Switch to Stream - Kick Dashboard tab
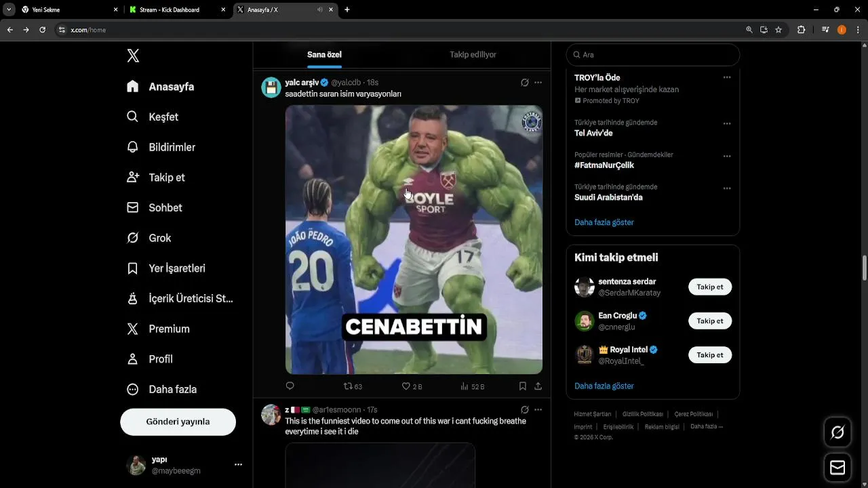This screenshot has width=868, height=488. 178,10
